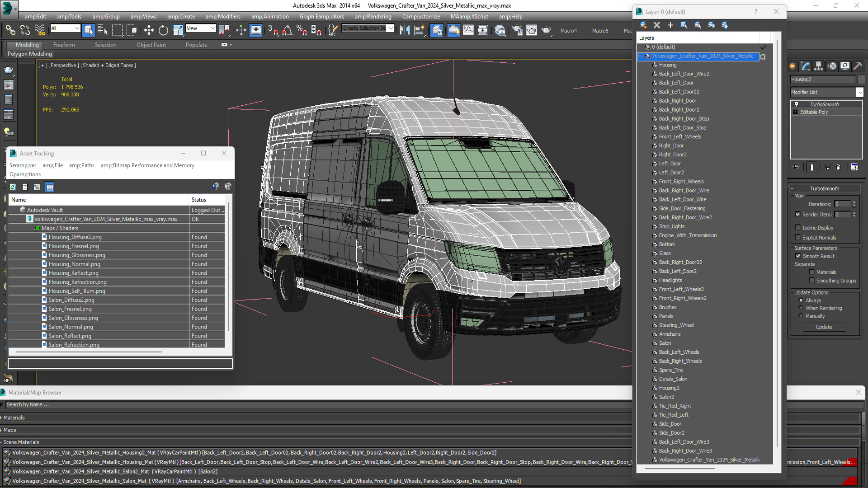Enable Separate by Smoothing Groups checkbox
This screenshot has height=488, width=868.
[811, 281]
